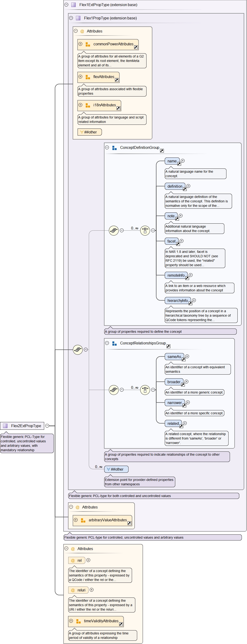Collapse the Flex1ExtPropType extension base section
The image size is (247, 644).
coord(67,5)
